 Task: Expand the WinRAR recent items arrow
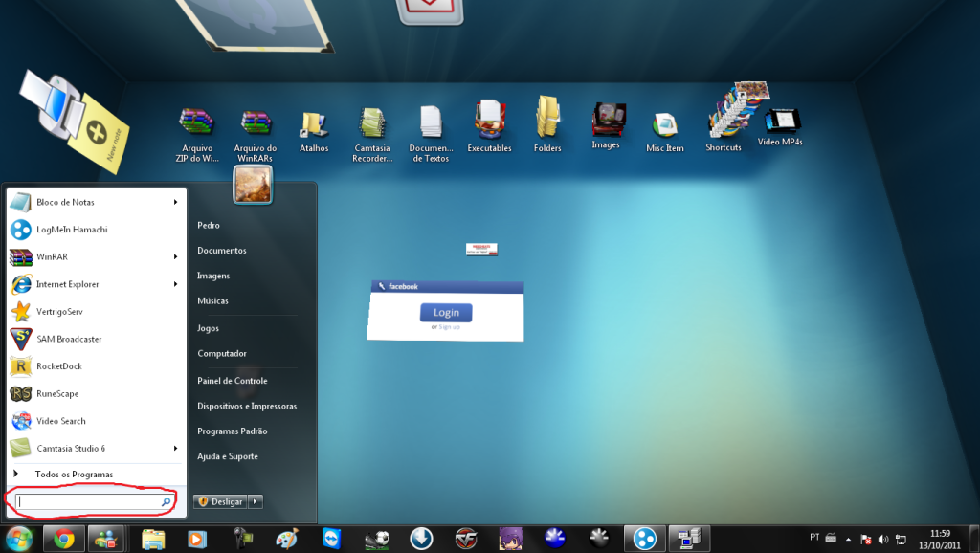tap(176, 256)
